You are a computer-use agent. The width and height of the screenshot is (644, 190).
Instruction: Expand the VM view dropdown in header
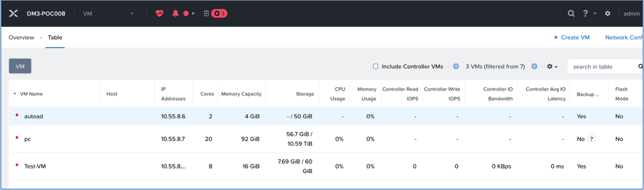click(x=108, y=13)
